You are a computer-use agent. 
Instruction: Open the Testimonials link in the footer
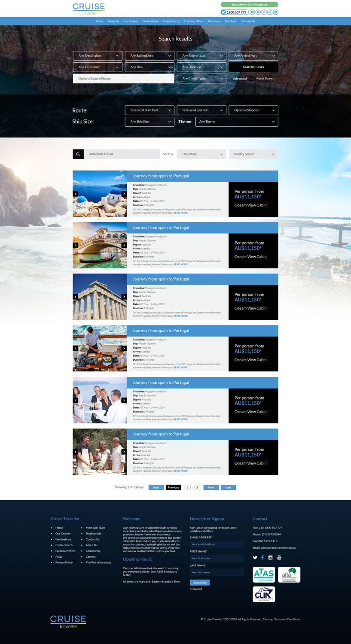tap(94, 534)
